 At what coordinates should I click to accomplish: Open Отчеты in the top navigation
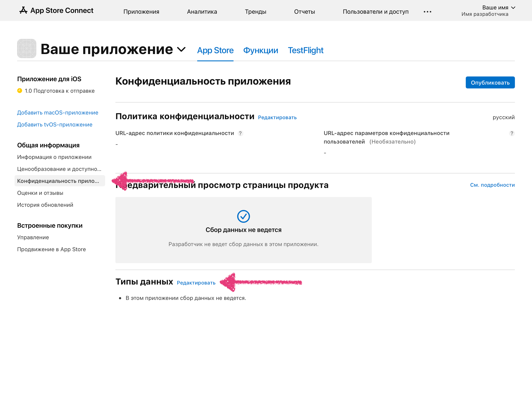coord(304,12)
